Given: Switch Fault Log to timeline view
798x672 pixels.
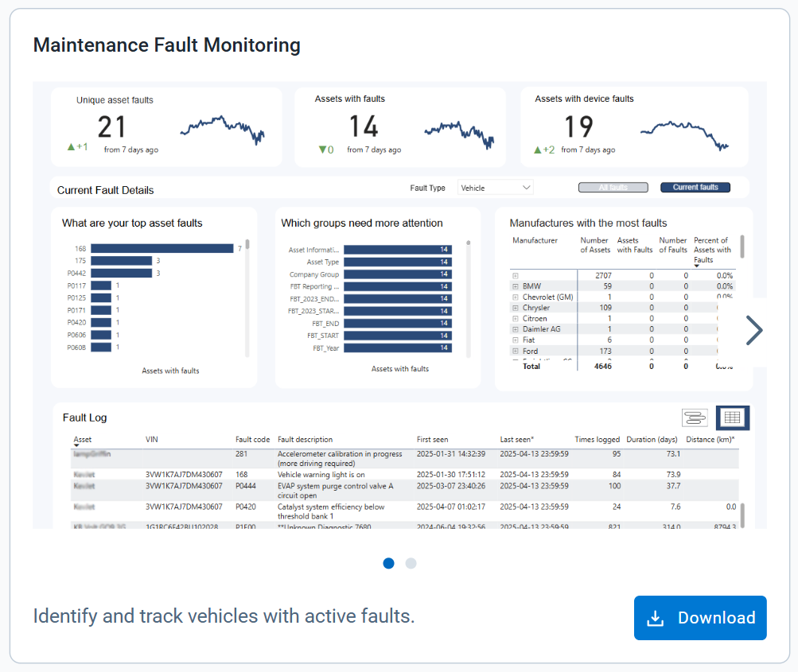Looking at the screenshot, I should pos(695,418).
